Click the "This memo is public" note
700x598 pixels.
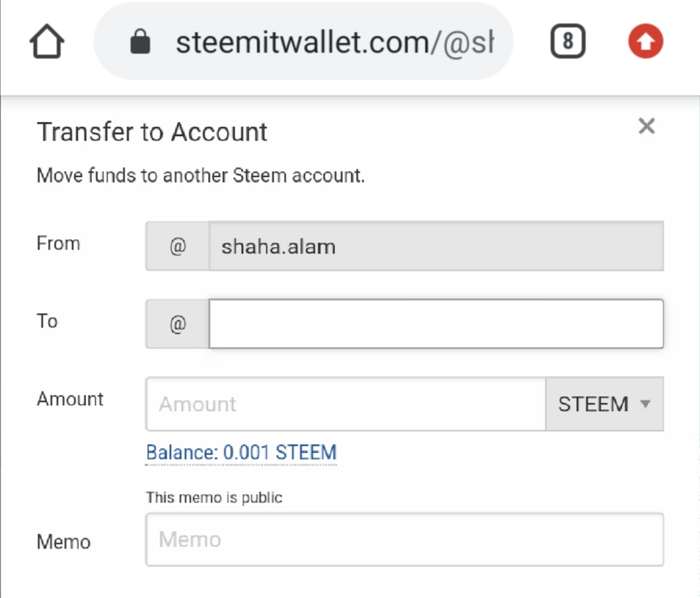(x=214, y=497)
